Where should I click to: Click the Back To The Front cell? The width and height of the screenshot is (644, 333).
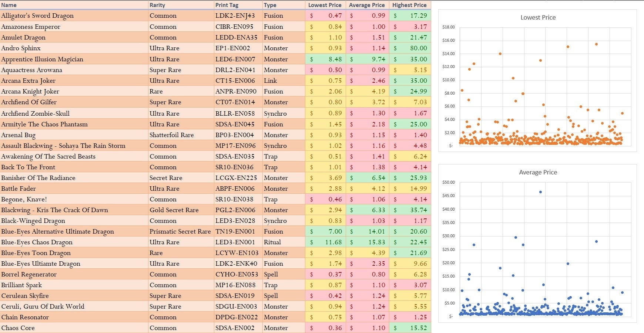click(74, 167)
